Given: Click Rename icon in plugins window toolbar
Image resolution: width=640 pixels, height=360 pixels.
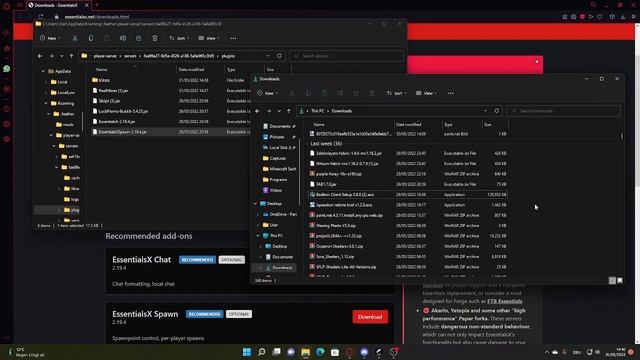Looking at the screenshot, I should pyautogui.click(x=123, y=38).
